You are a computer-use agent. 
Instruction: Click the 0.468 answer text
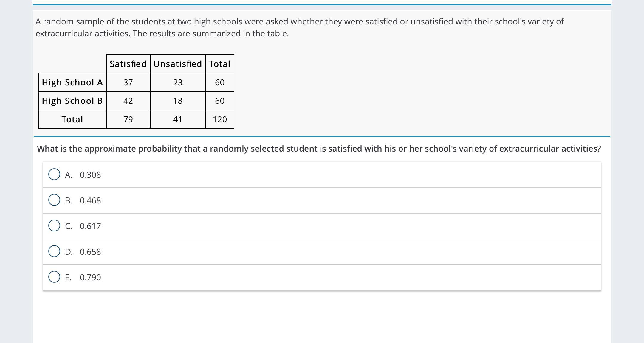[90, 201]
